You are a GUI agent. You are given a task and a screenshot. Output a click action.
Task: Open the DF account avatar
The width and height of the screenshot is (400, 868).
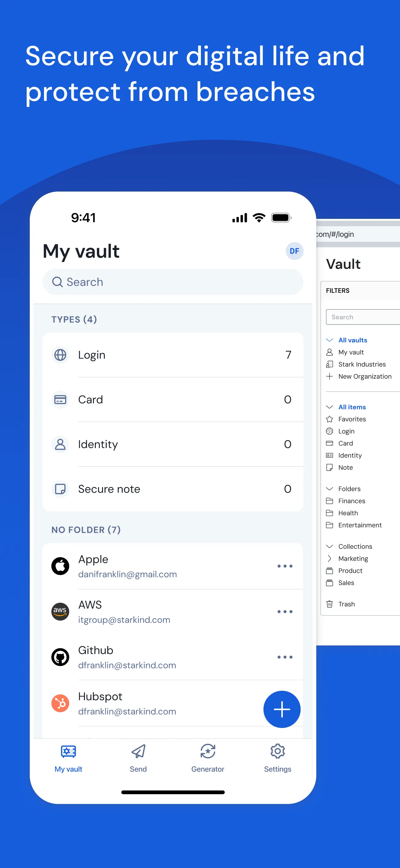pos(294,251)
